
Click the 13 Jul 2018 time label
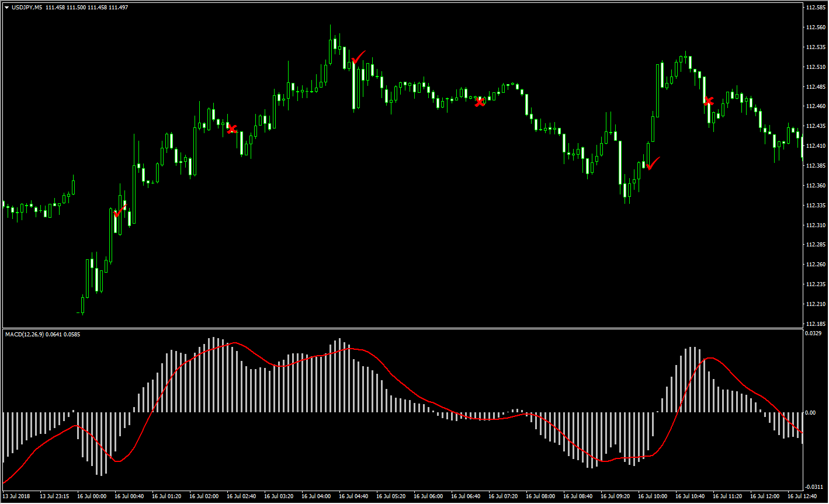16,497
